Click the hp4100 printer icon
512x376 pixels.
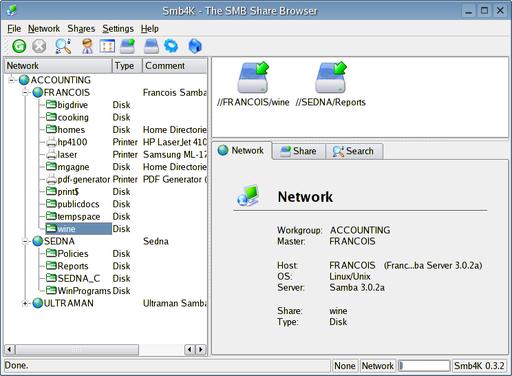(x=51, y=142)
